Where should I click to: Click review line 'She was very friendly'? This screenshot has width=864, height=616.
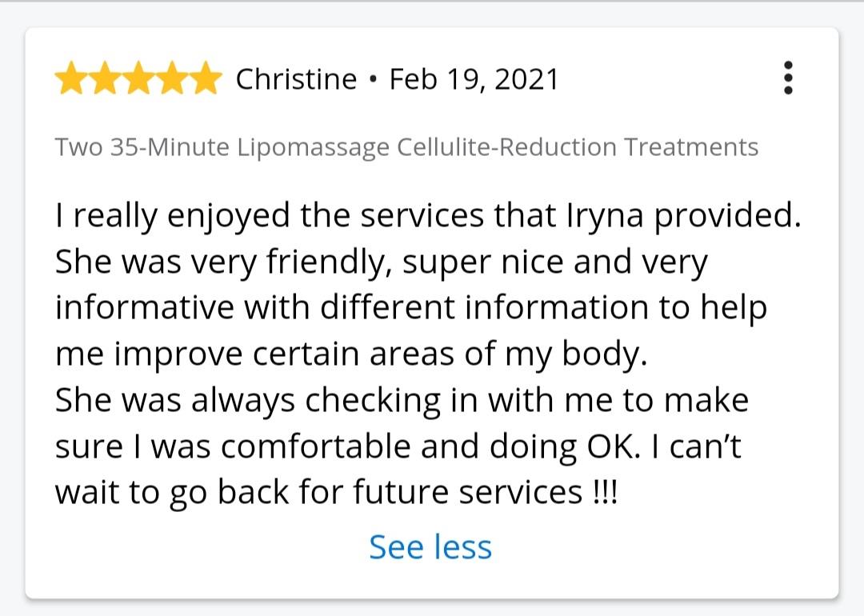[382, 263]
